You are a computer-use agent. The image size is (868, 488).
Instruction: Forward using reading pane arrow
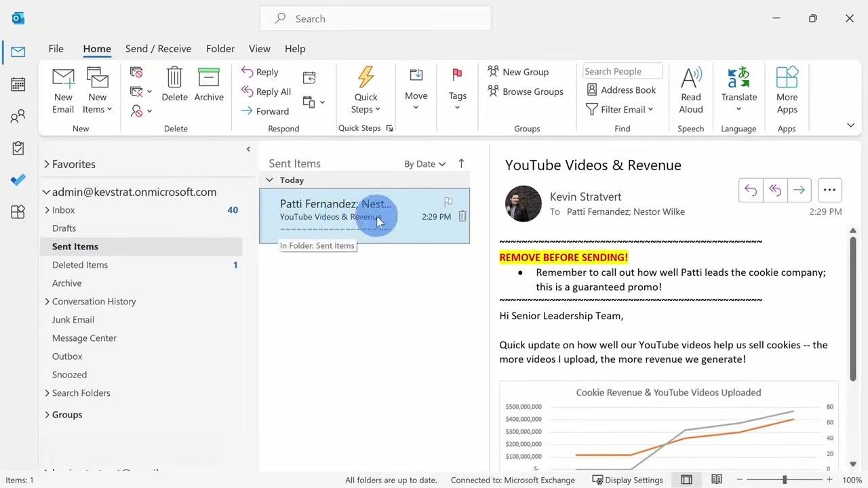(799, 190)
